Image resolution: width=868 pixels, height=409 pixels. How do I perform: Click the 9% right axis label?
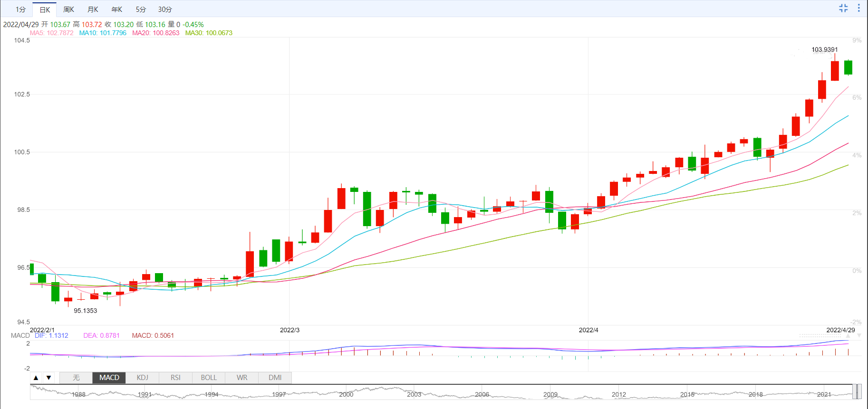857,40
